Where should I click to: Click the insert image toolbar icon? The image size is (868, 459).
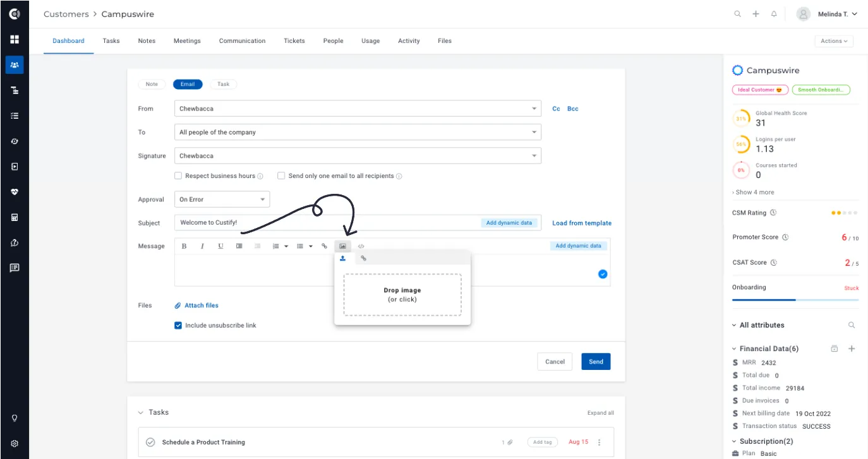pyautogui.click(x=342, y=246)
